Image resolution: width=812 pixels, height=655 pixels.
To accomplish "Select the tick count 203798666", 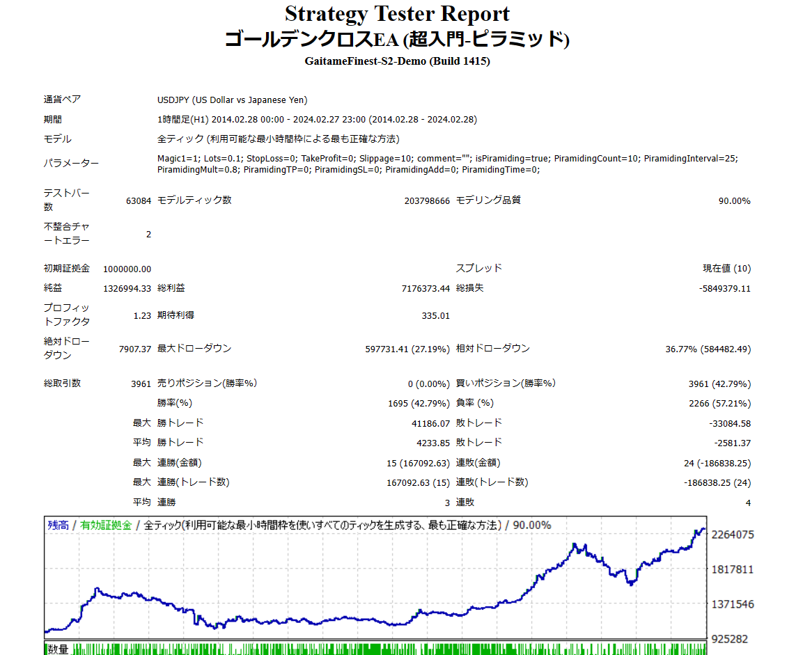I will [427, 201].
